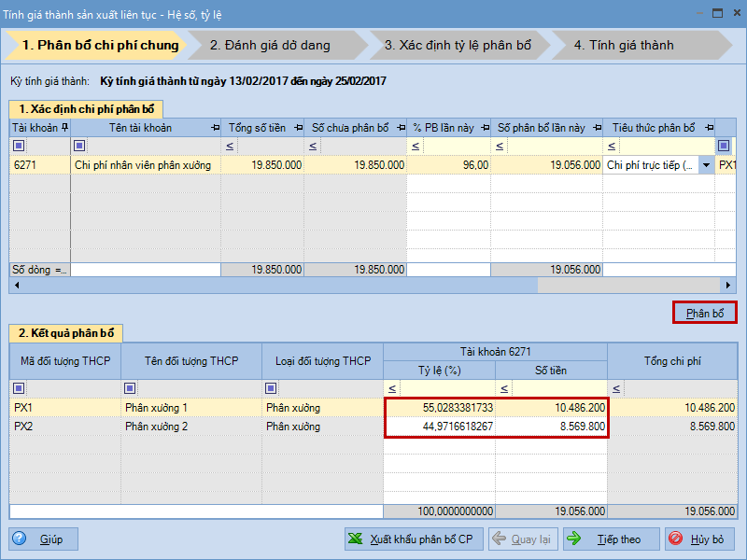The height and width of the screenshot is (560, 747).
Task: Select the % PB lần này cell showing 96,00
Action: 449,165
